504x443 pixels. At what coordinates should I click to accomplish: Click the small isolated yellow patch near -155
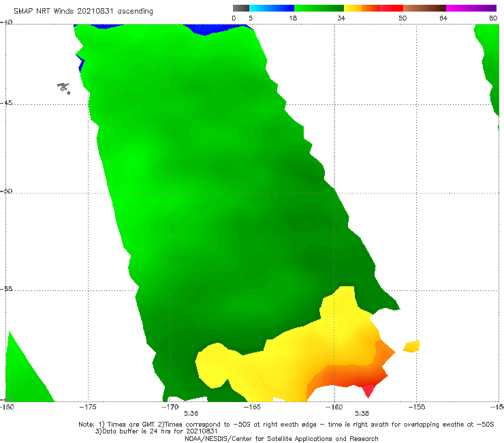411,346
